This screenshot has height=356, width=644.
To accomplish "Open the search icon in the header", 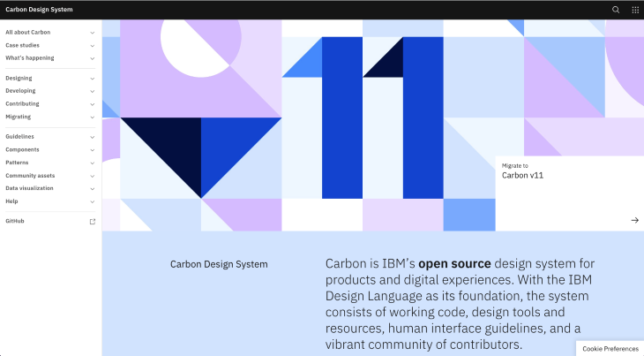I will (x=616, y=10).
